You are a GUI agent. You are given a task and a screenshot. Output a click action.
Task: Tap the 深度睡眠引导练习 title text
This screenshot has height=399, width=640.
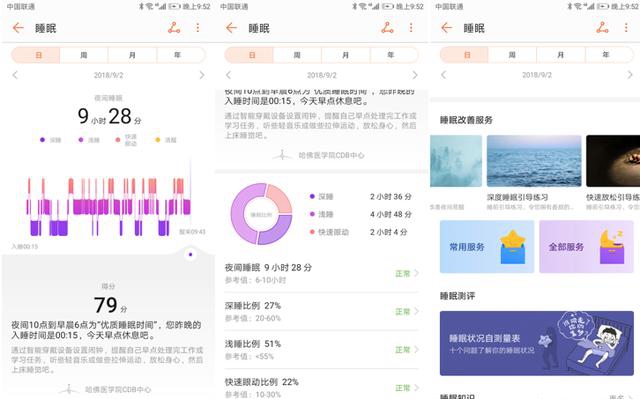[x=517, y=197]
